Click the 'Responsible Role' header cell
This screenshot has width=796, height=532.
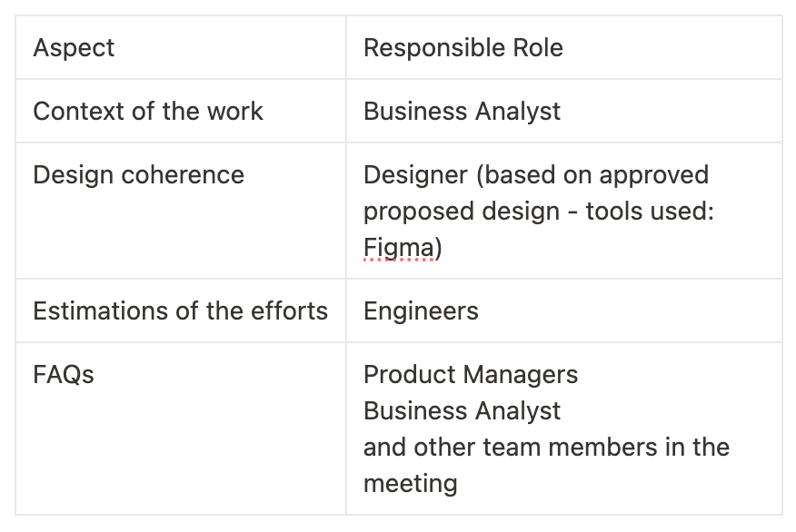(x=564, y=48)
